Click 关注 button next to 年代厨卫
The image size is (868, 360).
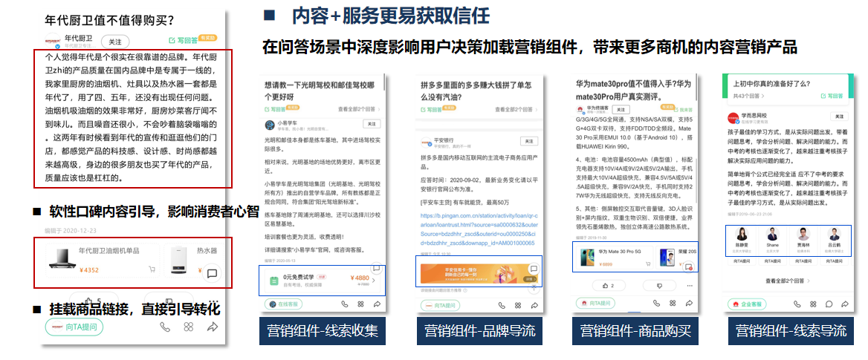pos(115,42)
